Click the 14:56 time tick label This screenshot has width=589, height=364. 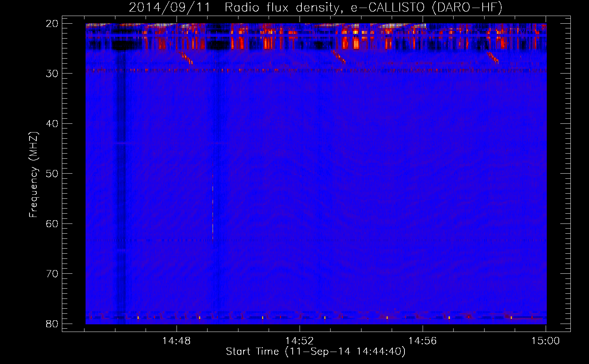click(x=423, y=341)
